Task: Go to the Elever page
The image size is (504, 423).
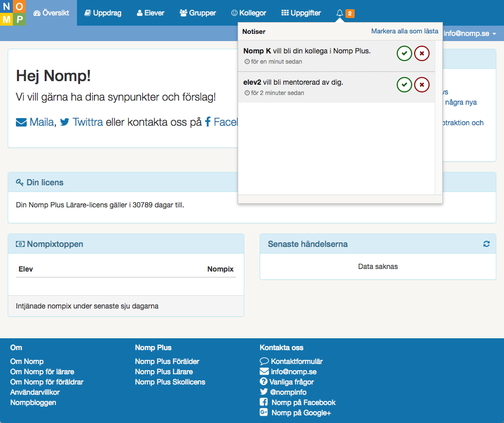Action: (150, 13)
